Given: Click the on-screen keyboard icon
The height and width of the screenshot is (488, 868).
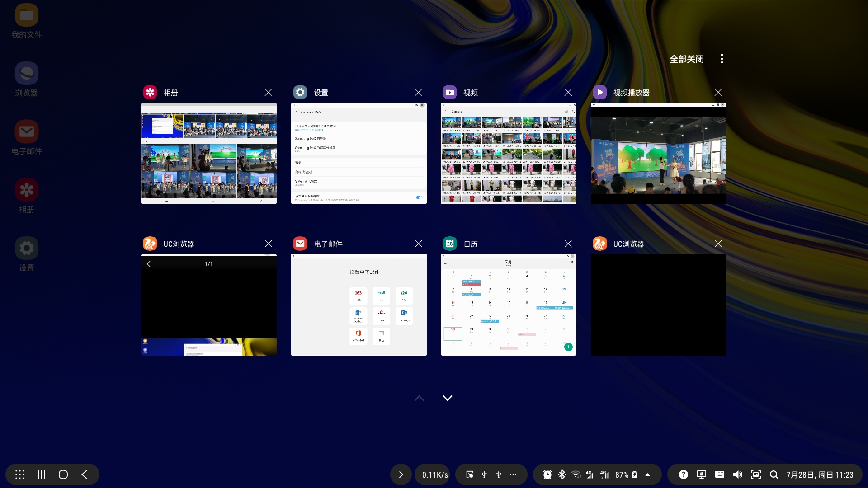Looking at the screenshot, I should pyautogui.click(x=719, y=474).
